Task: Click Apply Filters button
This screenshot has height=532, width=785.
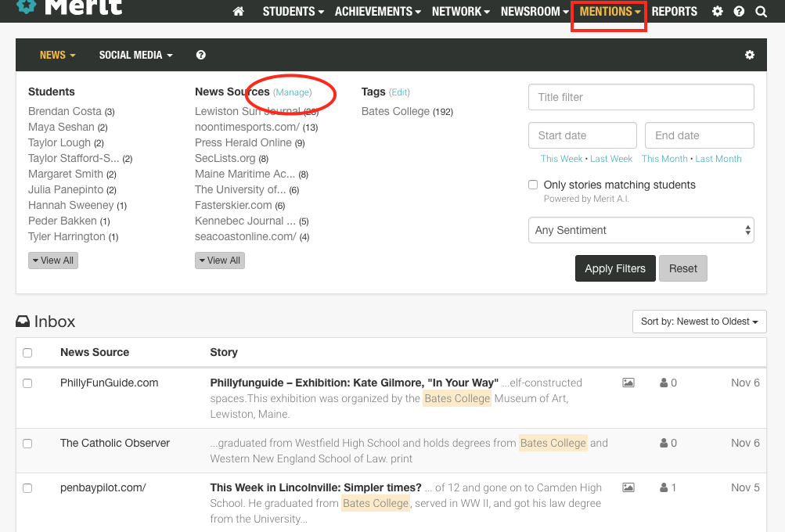Action: tap(615, 268)
